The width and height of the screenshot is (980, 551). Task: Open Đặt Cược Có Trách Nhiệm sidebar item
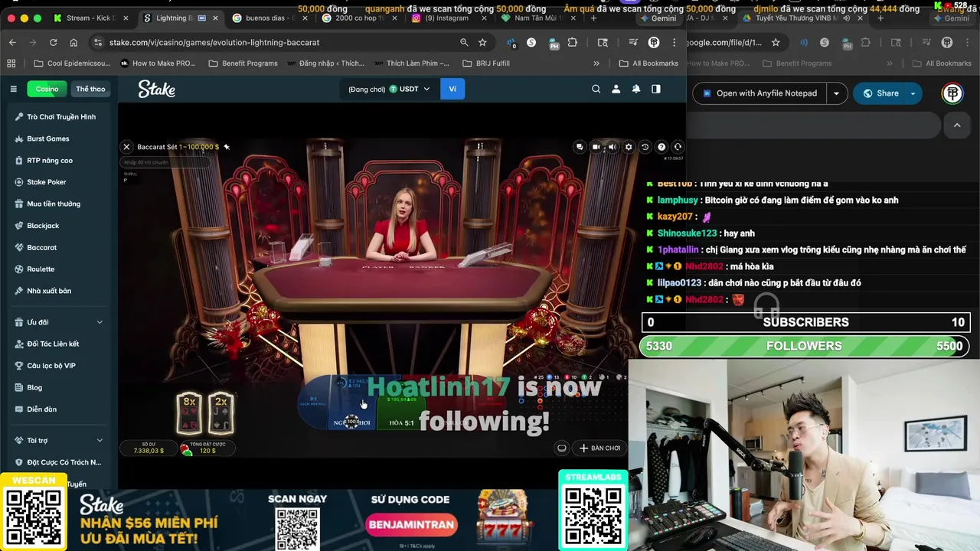click(x=57, y=462)
